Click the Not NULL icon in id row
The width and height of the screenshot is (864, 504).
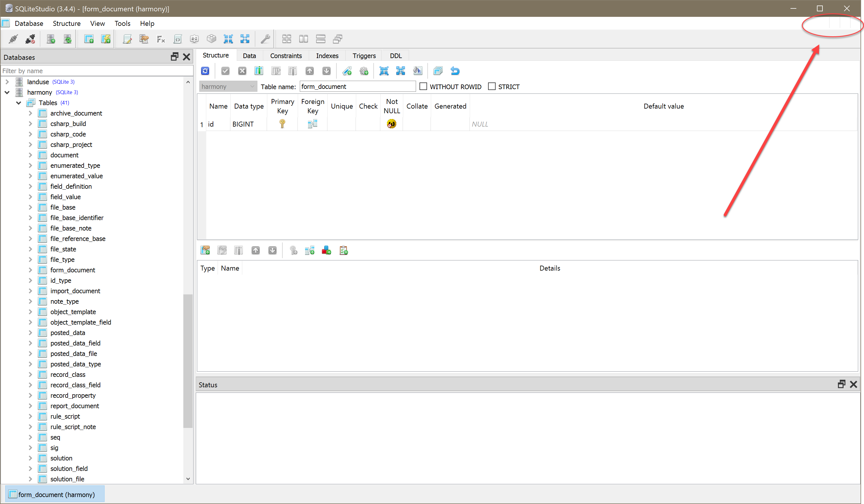392,124
